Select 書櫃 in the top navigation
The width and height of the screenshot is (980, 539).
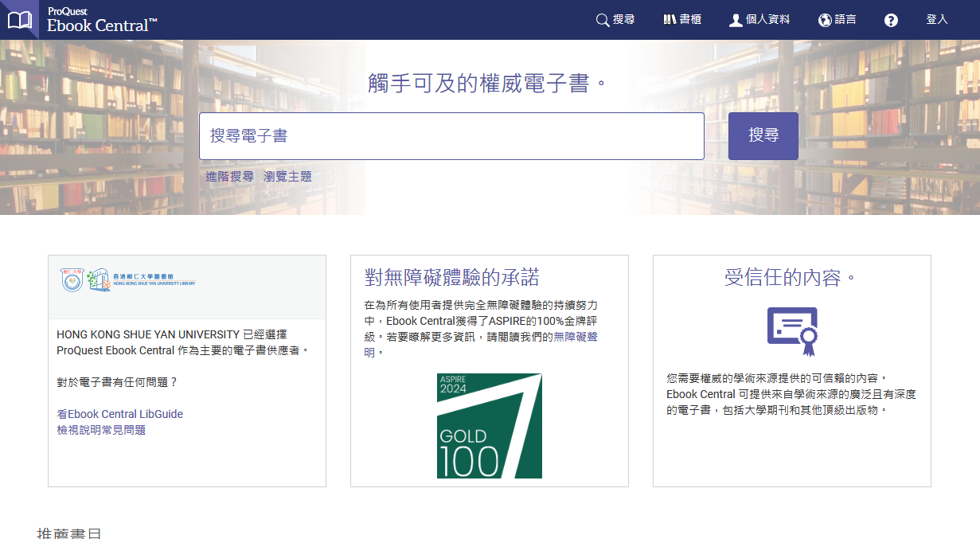click(x=690, y=20)
